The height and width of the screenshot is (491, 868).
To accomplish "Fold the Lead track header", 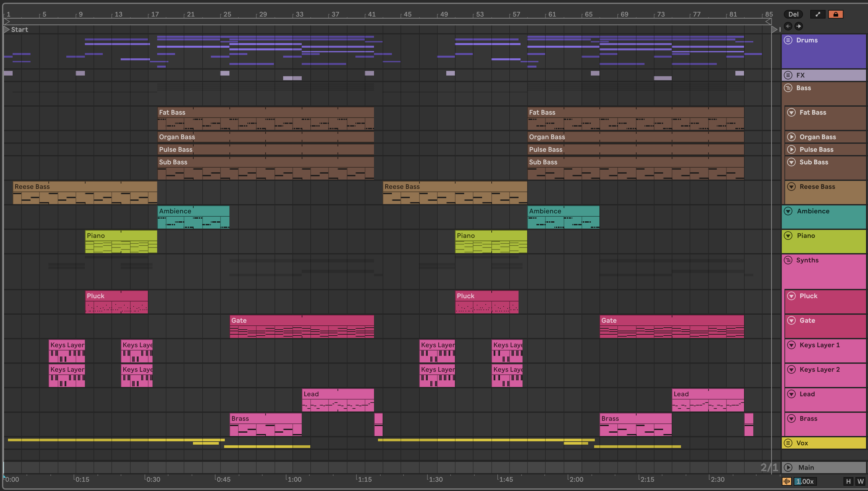I will [791, 394].
